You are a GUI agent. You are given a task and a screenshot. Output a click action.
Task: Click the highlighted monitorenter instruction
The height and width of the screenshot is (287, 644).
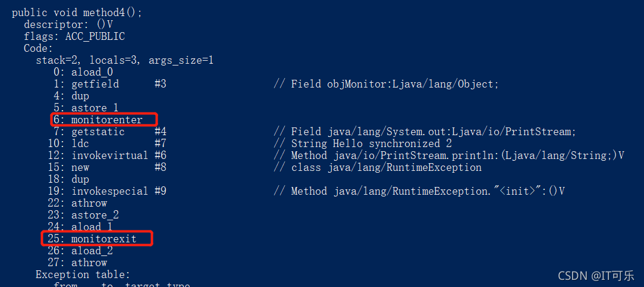pyautogui.click(x=104, y=120)
